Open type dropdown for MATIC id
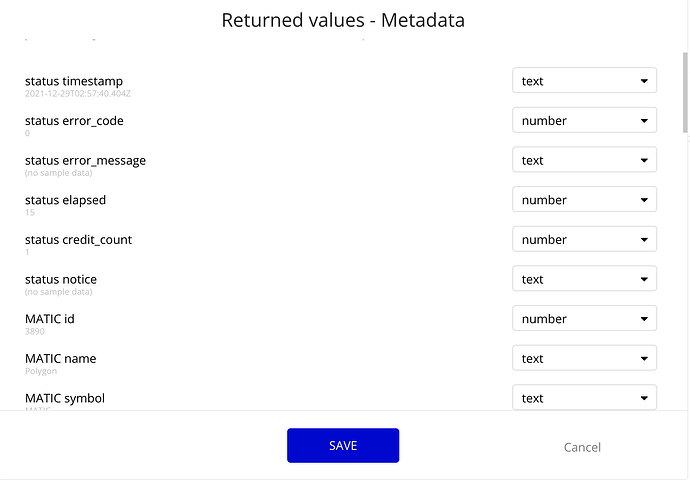 (x=584, y=319)
